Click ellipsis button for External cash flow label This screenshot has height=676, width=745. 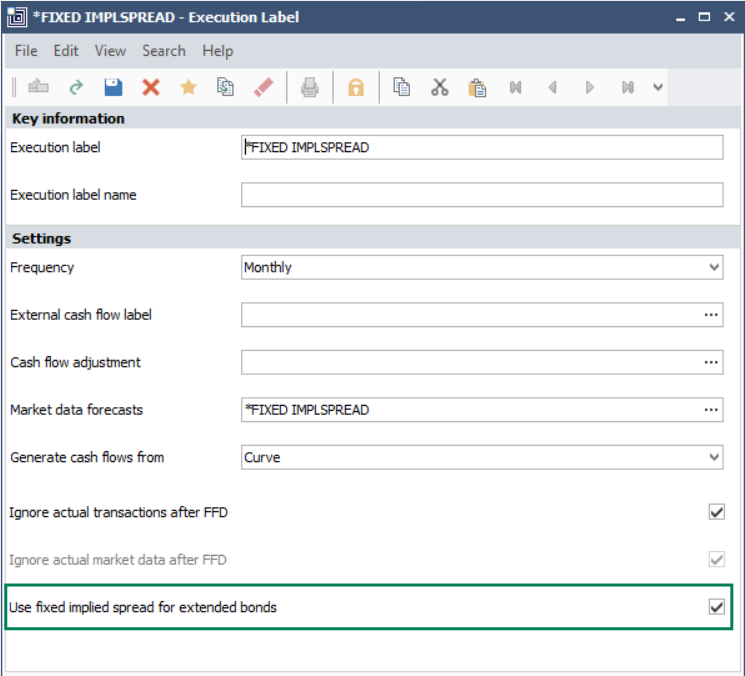pyautogui.click(x=711, y=315)
